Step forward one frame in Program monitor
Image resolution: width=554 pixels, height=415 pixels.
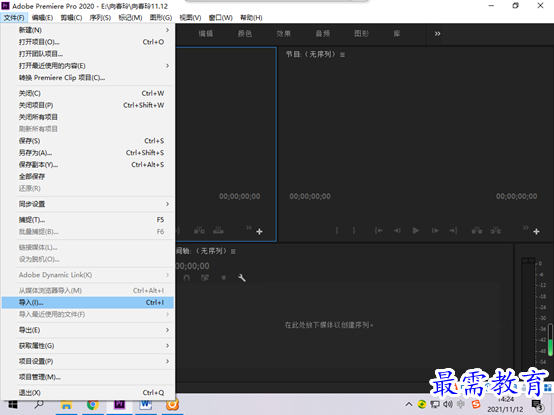[x=435, y=231]
